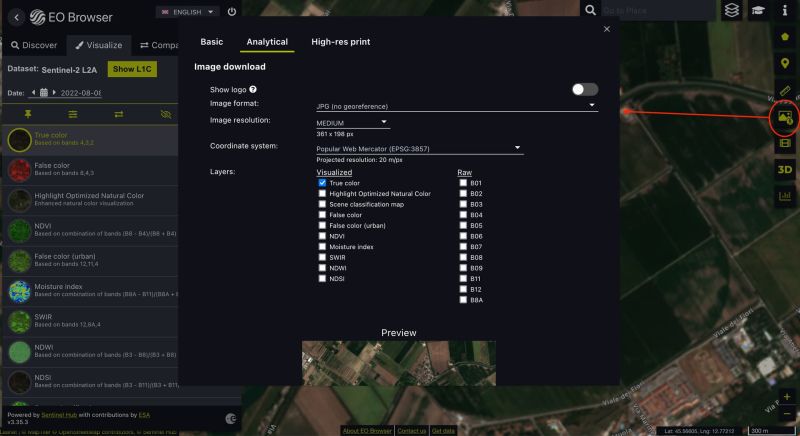Select the measure ruler tool
The height and width of the screenshot is (436, 800).
click(x=785, y=90)
